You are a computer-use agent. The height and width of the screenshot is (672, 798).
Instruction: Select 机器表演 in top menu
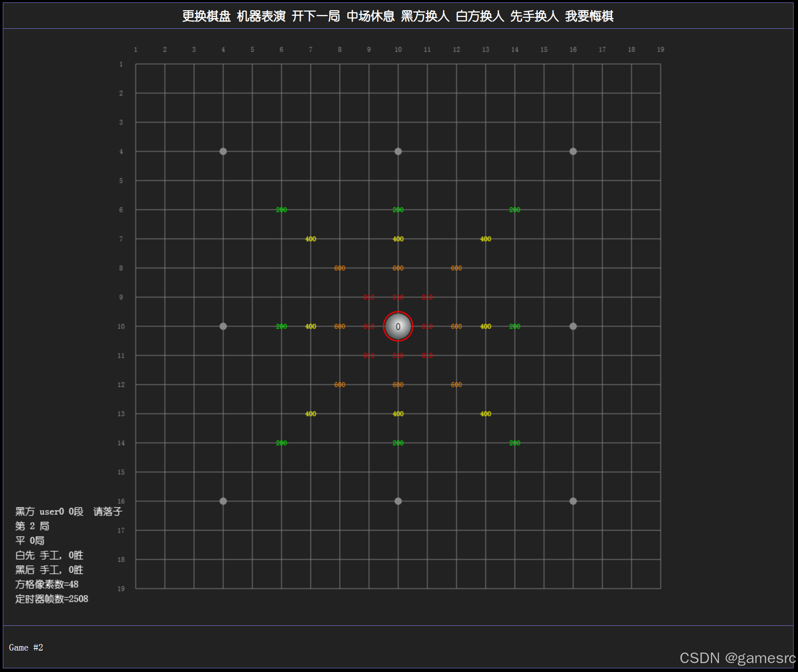click(x=261, y=16)
